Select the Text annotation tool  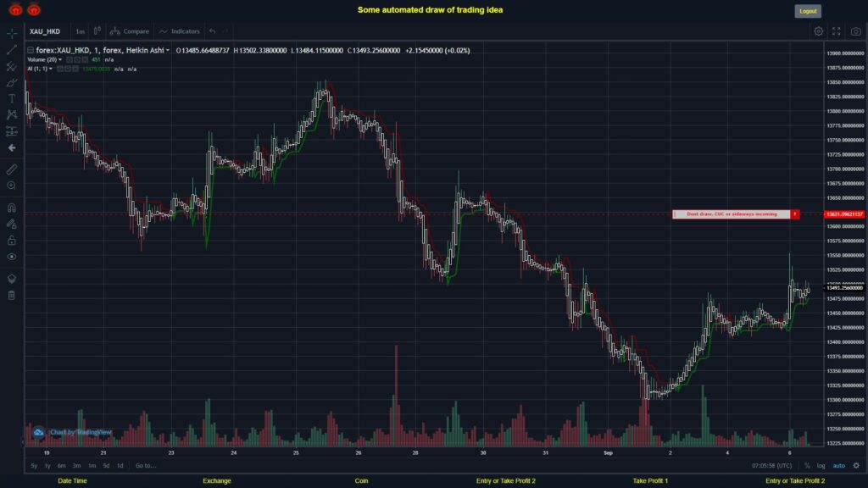coord(12,98)
